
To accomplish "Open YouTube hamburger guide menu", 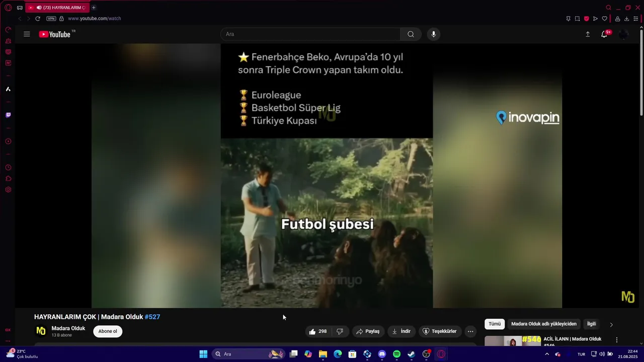I will [27, 34].
